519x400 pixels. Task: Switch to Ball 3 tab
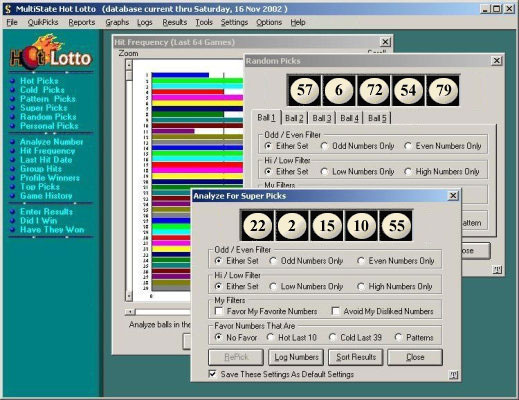(x=322, y=118)
